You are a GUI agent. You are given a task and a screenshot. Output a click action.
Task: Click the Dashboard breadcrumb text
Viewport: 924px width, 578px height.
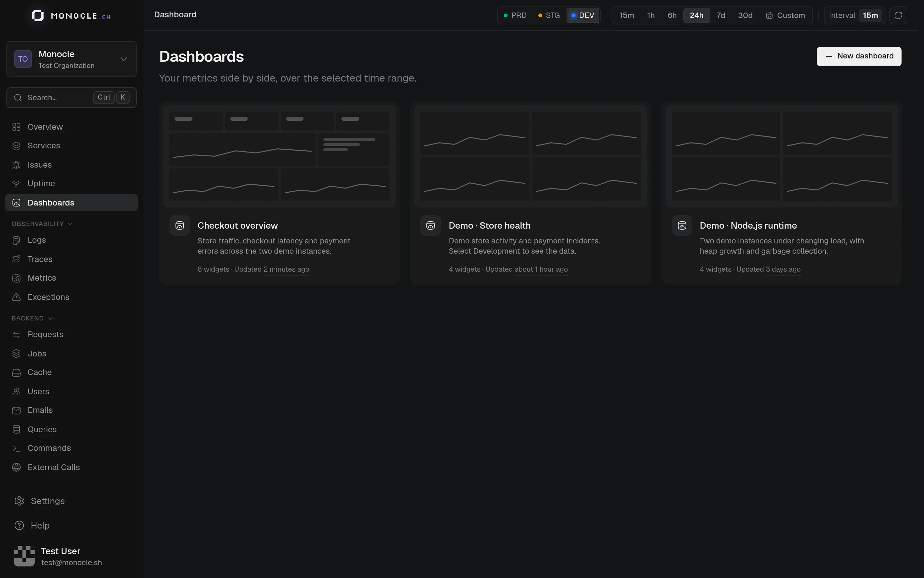(x=175, y=14)
